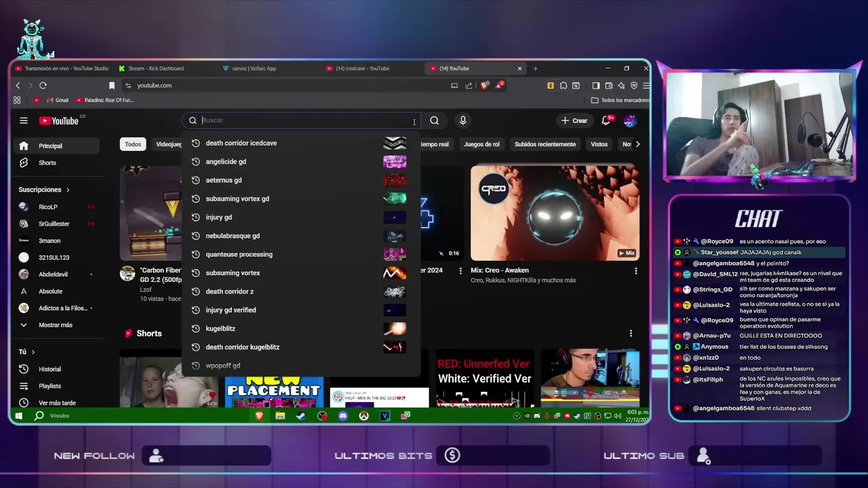Select the Todos filter chip
Screen dimensions: 868x488
tap(133, 144)
